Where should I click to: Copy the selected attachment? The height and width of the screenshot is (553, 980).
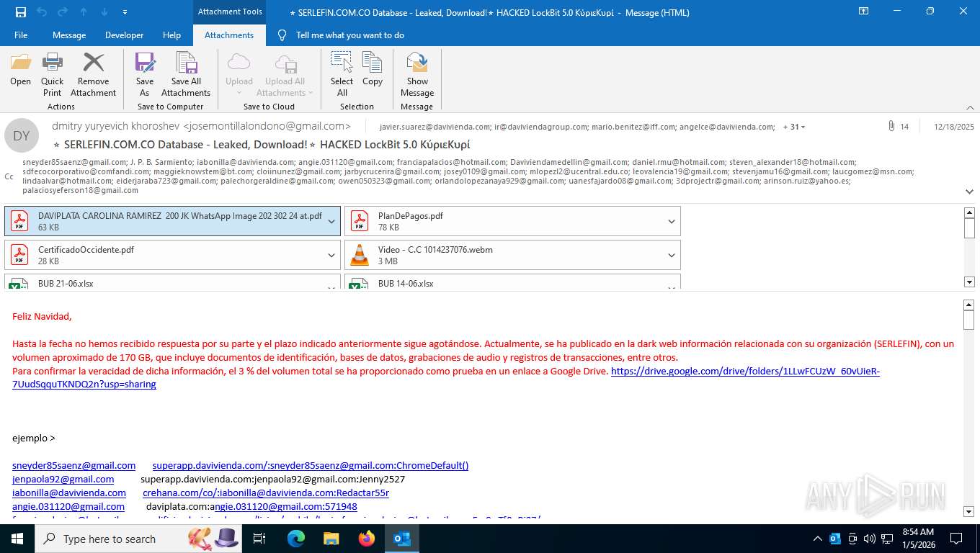coord(373,69)
